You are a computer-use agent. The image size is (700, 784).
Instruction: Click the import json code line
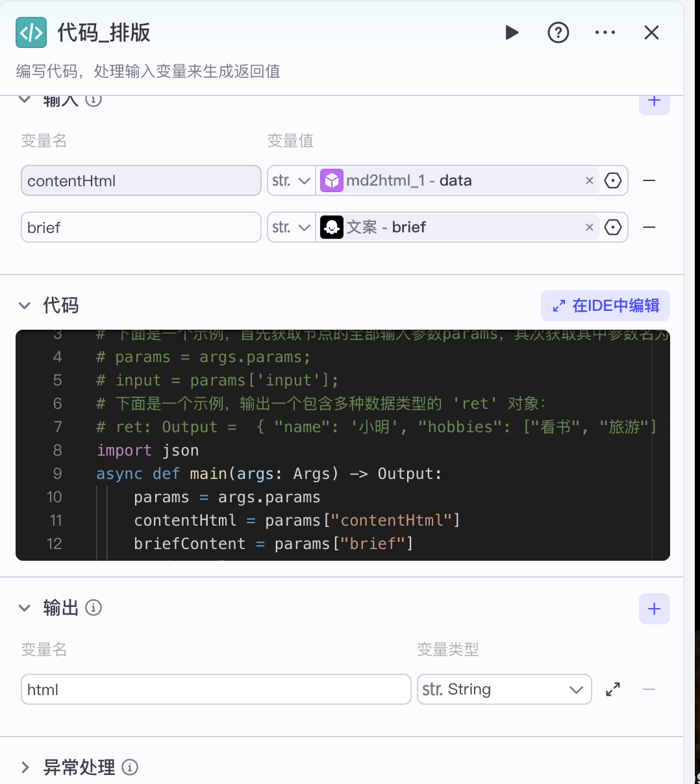(x=148, y=450)
